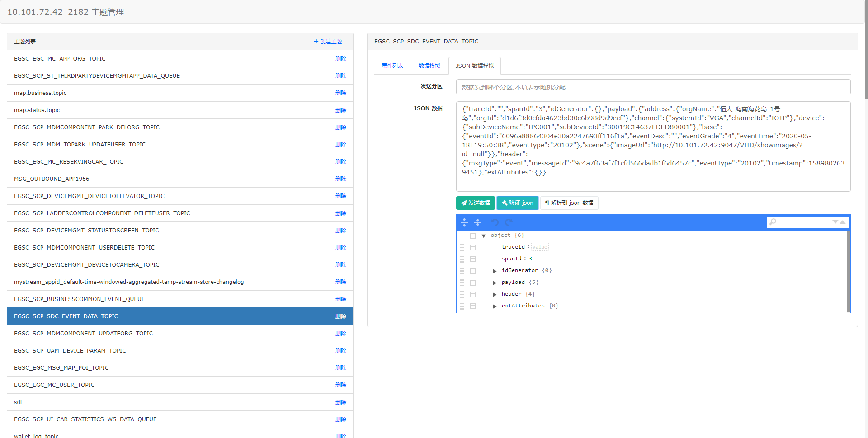868x438 pixels.
Task: Click inside the JSON 数据 text area
Action: click(x=653, y=146)
